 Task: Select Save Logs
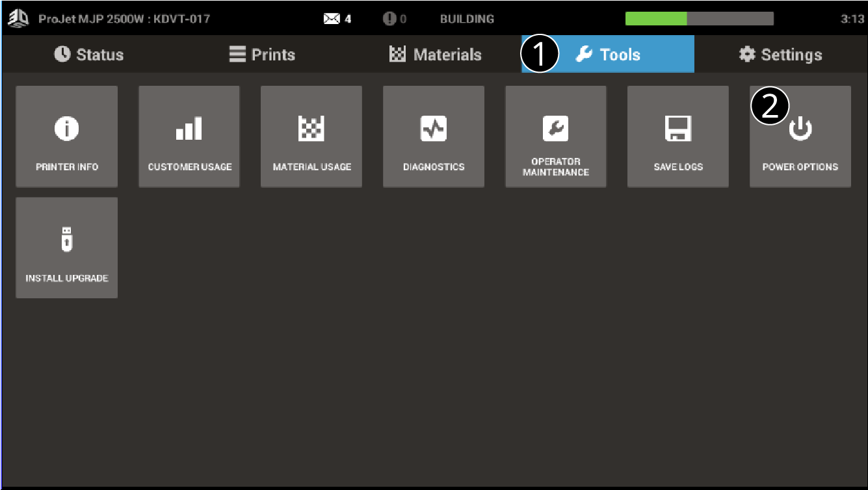click(677, 136)
